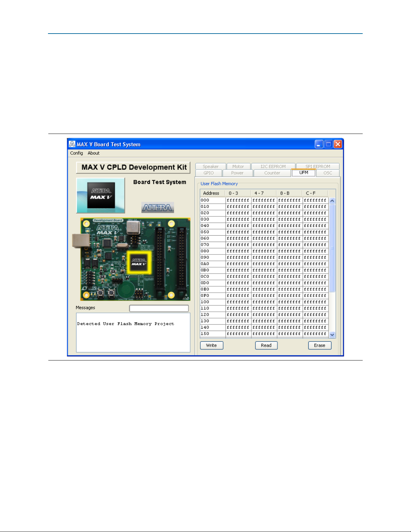Select address row 110
The width and height of the screenshot is (411, 532).
264,308
